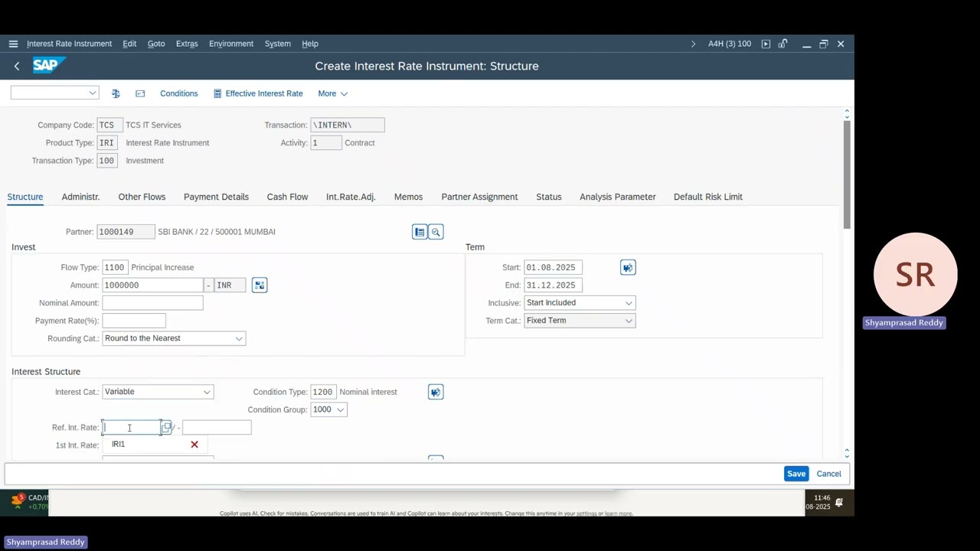
Task: Open the Effective Interest Rate calculator
Action: click(217, 93)
